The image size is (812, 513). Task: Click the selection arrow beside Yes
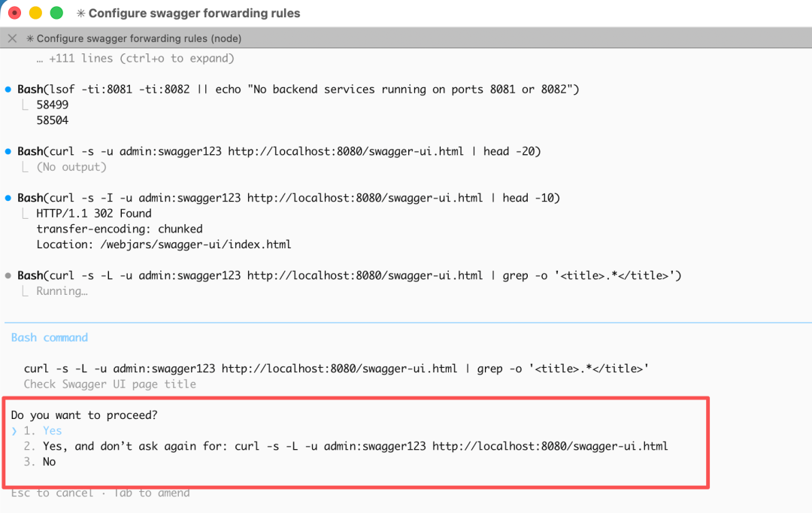tap(14, 430)
